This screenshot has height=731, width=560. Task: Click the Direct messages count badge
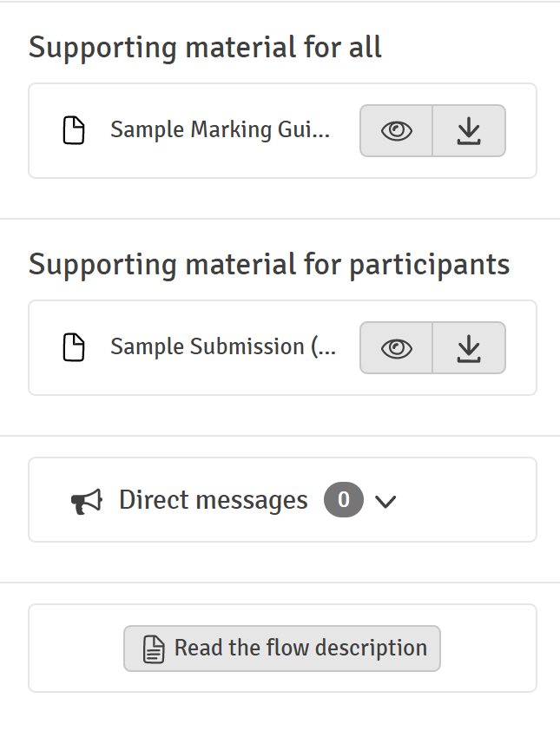(344, 500)
